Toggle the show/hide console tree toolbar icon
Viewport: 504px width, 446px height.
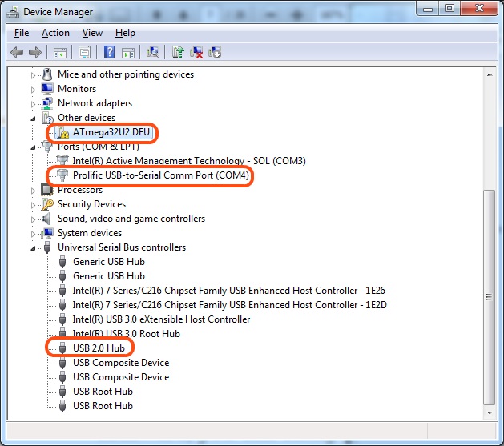pos(60,52)
